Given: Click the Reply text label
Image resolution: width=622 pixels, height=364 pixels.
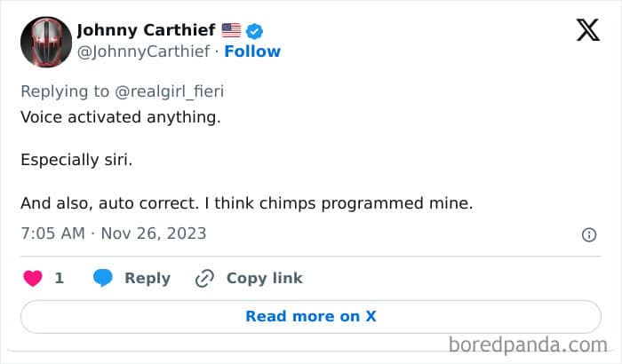Looking at the screenshot, I should pyautogui.click(x=147, y=278).
